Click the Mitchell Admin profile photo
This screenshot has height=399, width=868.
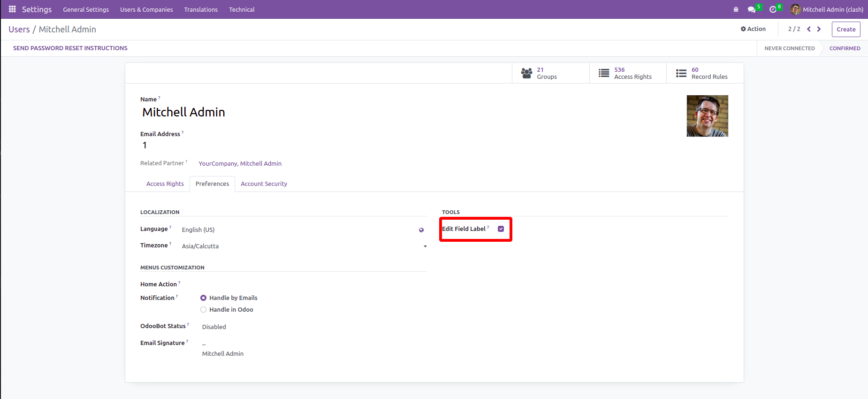[x=708, y=116]
